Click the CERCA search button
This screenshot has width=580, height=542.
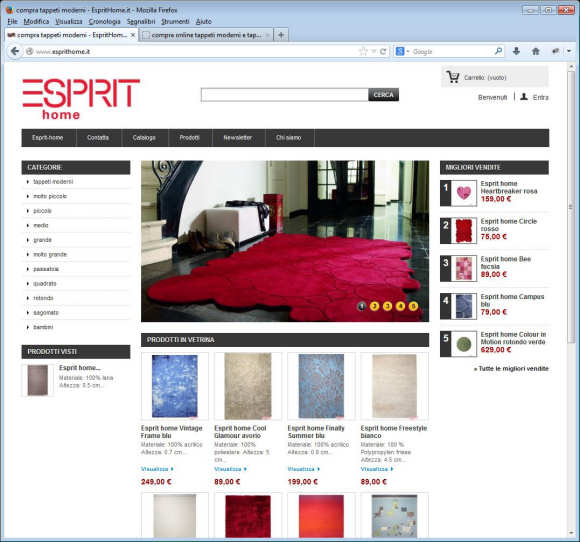point(383,95)
